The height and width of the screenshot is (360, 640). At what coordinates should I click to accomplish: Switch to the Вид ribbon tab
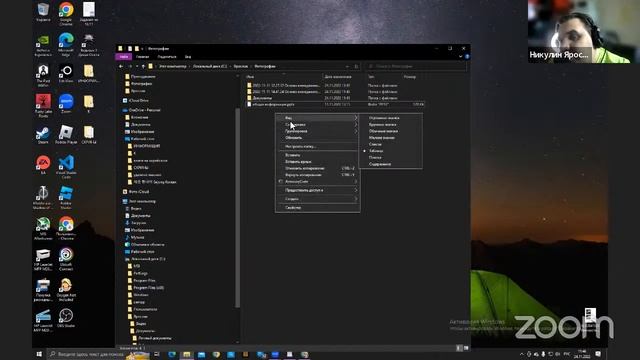188,57
